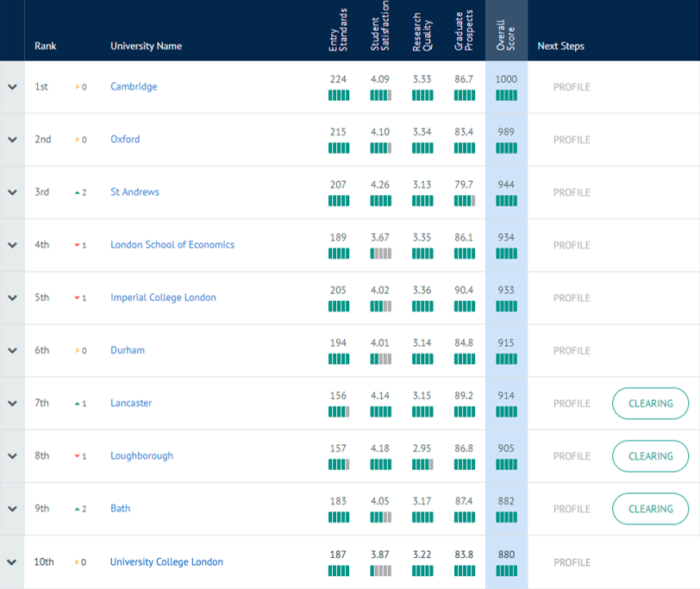Screen dimensions: 700x589
Task: Expand the Lancaster row chevron
Action: 12,403
